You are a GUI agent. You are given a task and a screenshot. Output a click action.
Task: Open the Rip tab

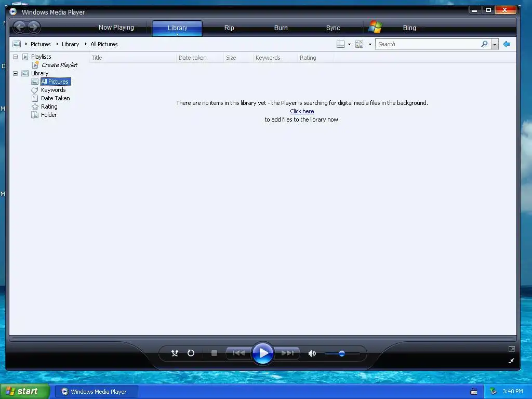pos(229,28)
